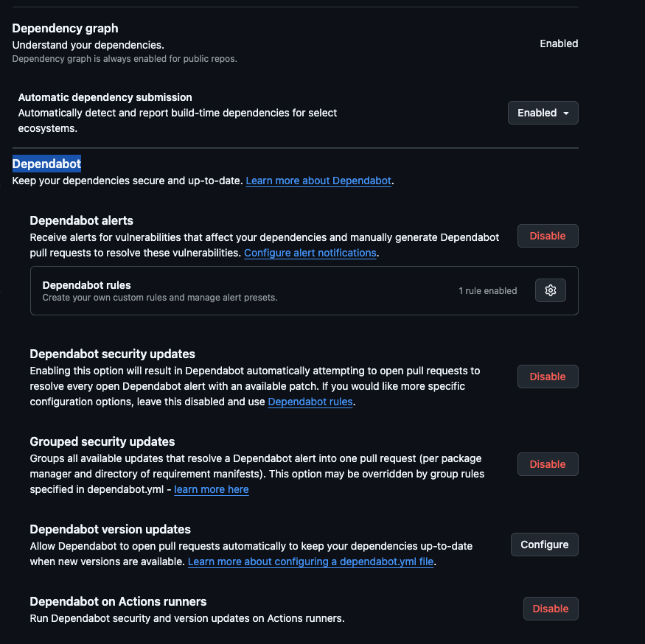This screenshot has width=645, height=644.
Task: Click the Dependency graph Enabled status text
Action: [559, 43]
